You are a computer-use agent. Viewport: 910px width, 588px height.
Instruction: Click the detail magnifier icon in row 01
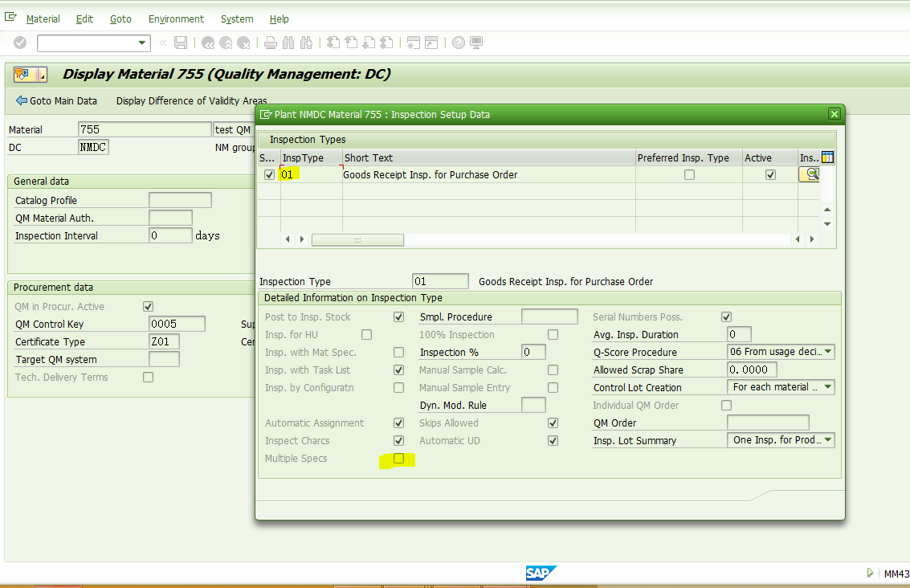pyautogui.click(x=810, y=174)
